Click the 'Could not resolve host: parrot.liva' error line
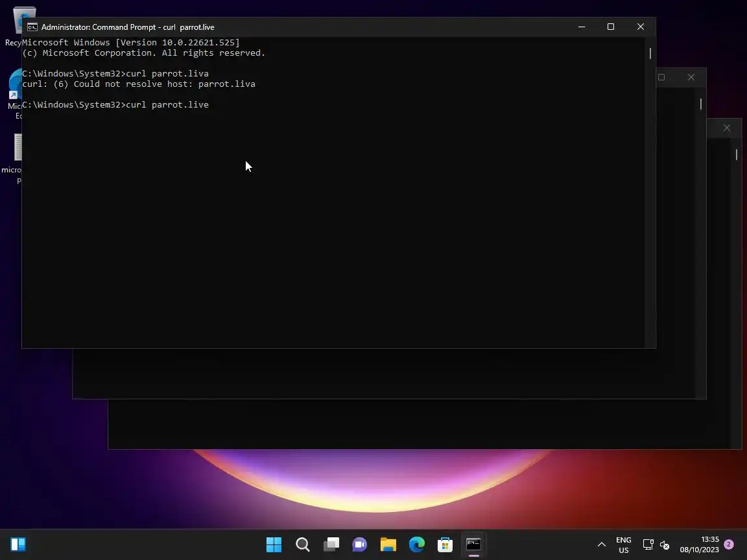The height and width of the screenshot is (560, 747). pos(139,84)
